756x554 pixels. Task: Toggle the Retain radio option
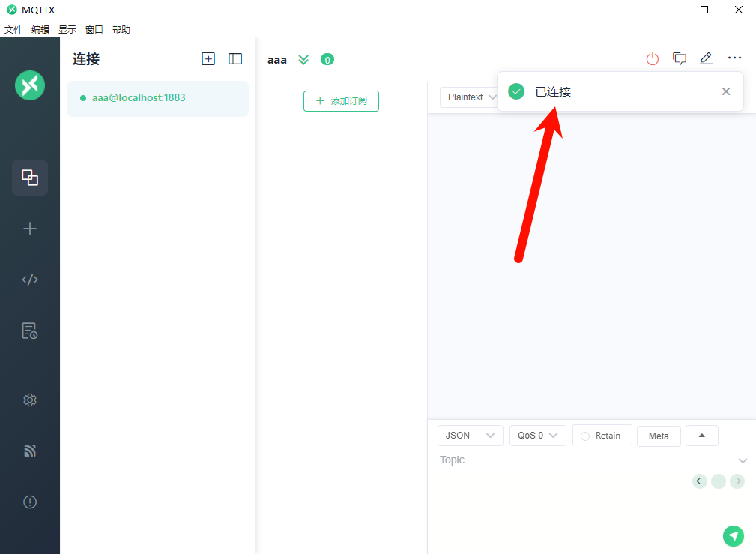pyautogui.click(x=602, y=436)
